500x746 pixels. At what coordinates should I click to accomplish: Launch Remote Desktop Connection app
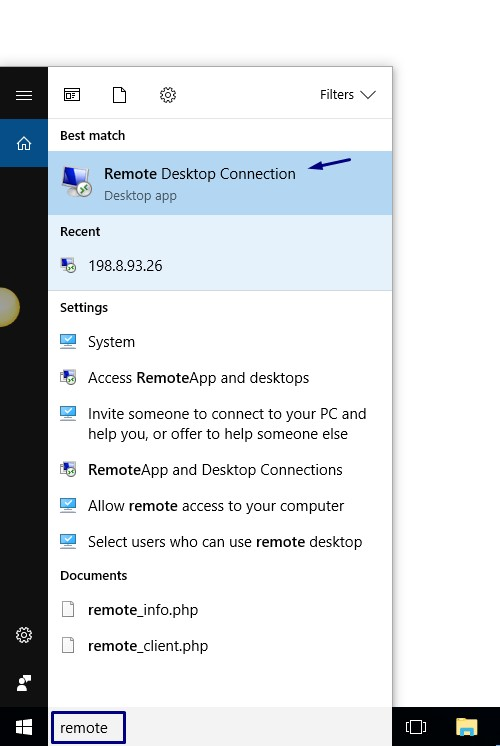coord(220,183)
